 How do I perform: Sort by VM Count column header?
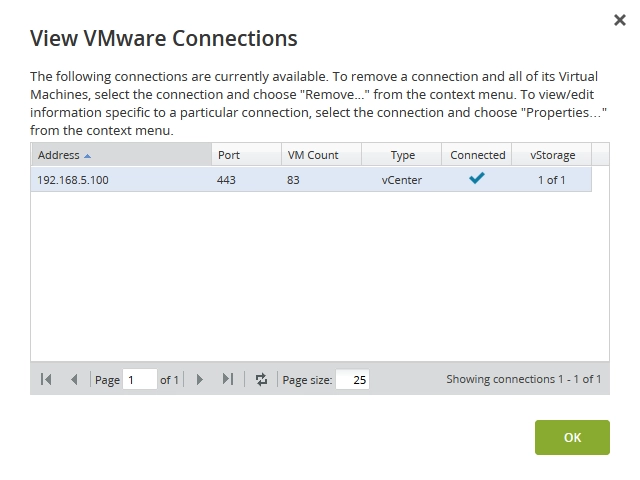[321, 155]
